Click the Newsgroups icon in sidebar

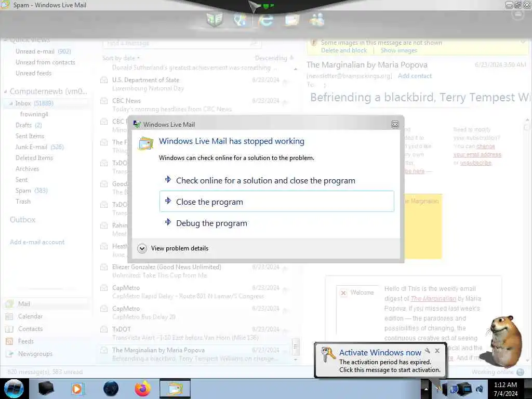9,354
